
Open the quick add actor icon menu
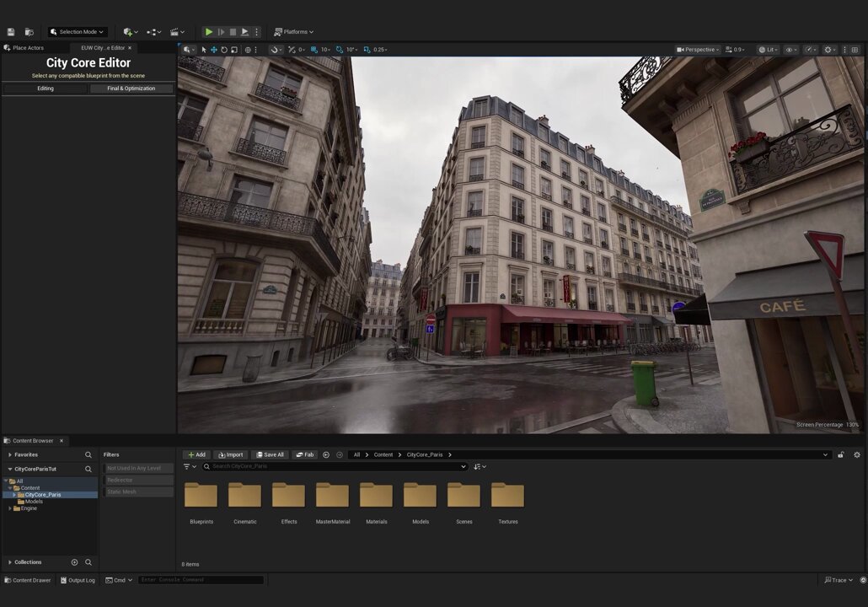(x=131, y=32)
